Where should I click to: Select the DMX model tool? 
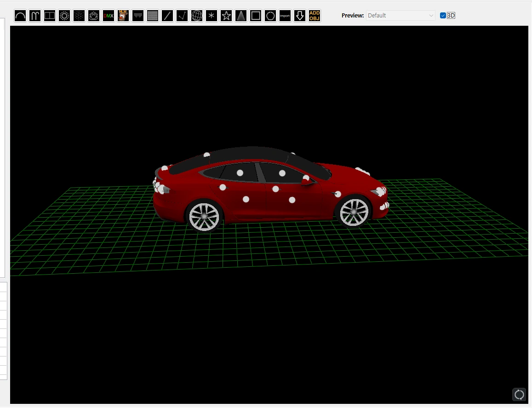click(109, 16)
